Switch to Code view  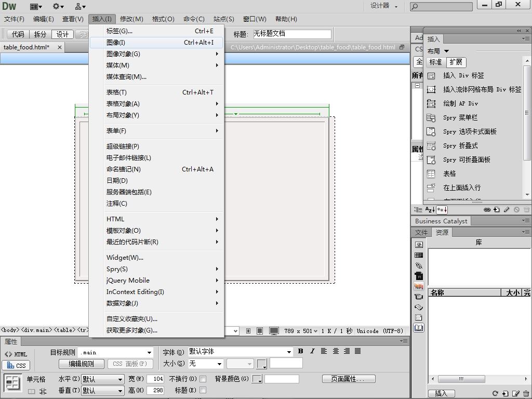(18, 34)
